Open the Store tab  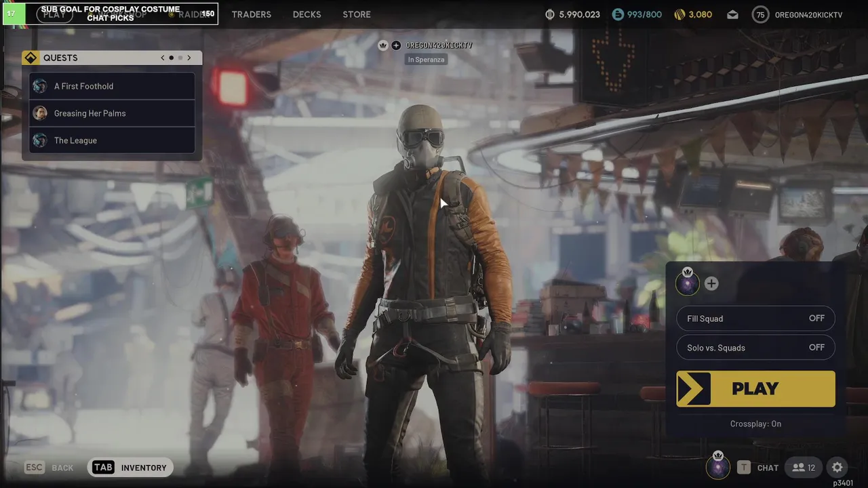[357, 14]
